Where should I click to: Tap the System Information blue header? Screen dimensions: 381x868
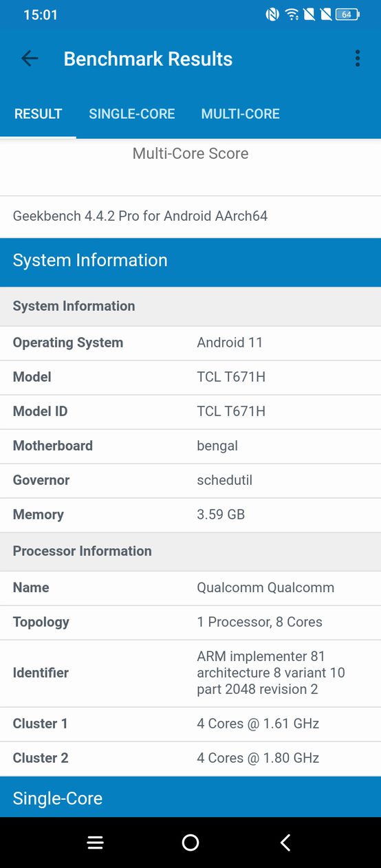click(190, 260)
